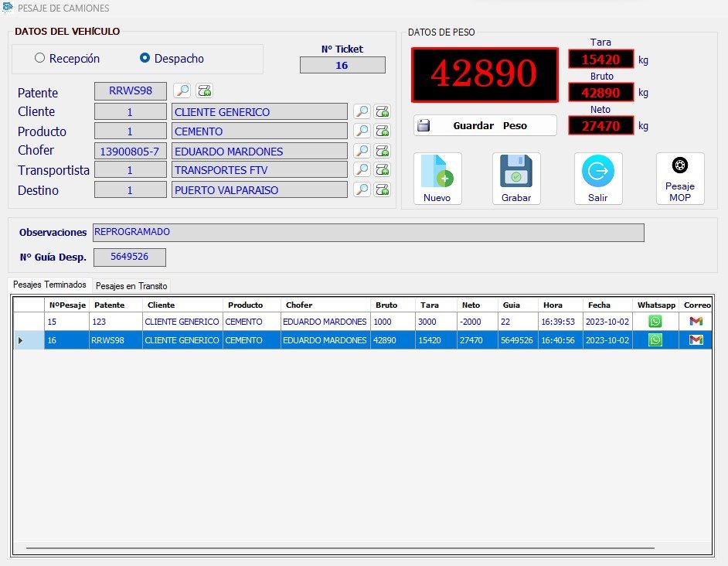The image size is (728, 566).
Task: Click the EDUARDO MARDONES driver name field
Action: 260,152
